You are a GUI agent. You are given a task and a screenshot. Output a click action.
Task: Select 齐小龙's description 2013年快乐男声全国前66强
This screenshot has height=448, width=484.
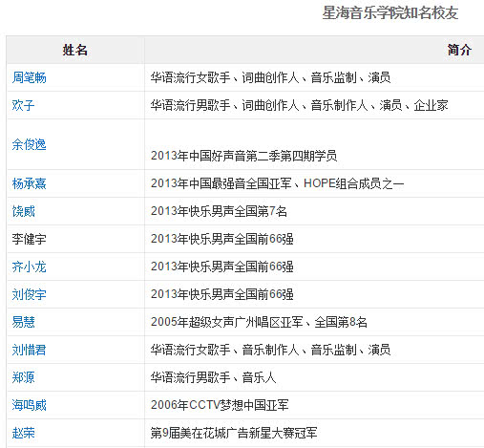pyautogui.click(x=222, y=267)
